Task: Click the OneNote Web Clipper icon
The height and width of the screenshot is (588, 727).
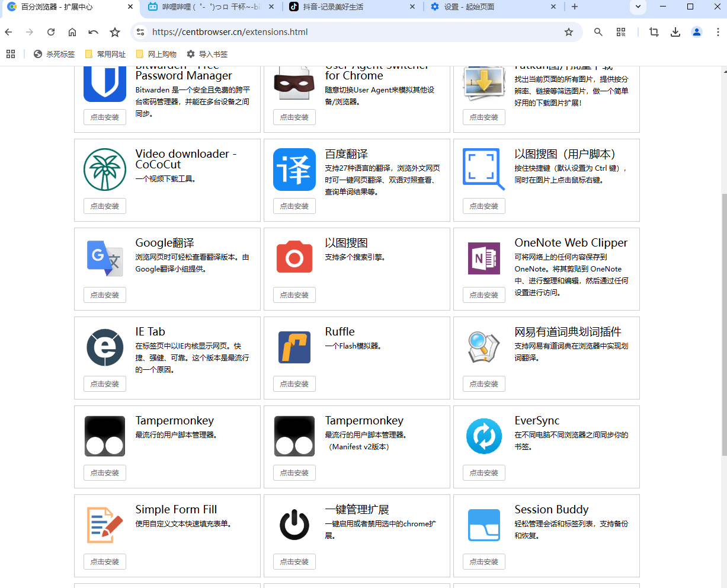Action: (484, 258)
